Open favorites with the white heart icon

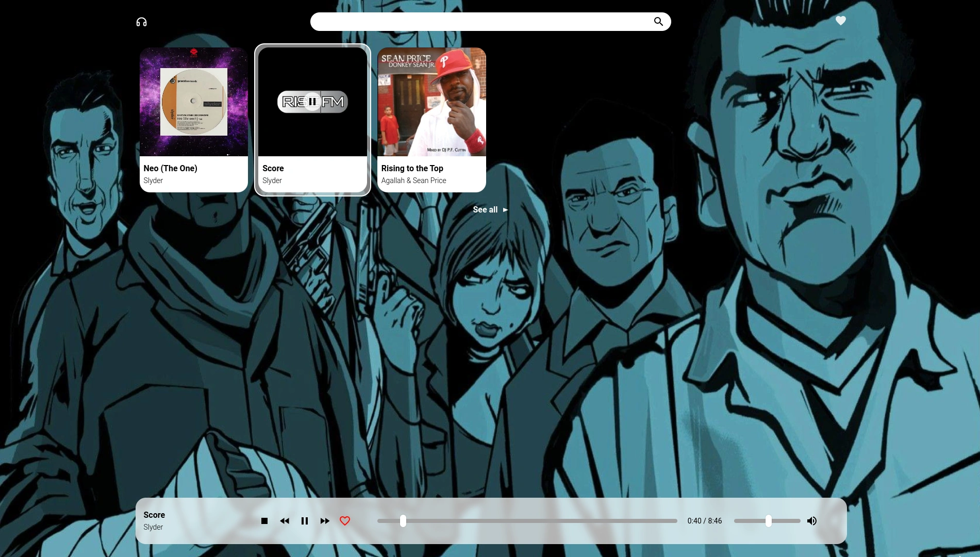[x=841, y=21]
